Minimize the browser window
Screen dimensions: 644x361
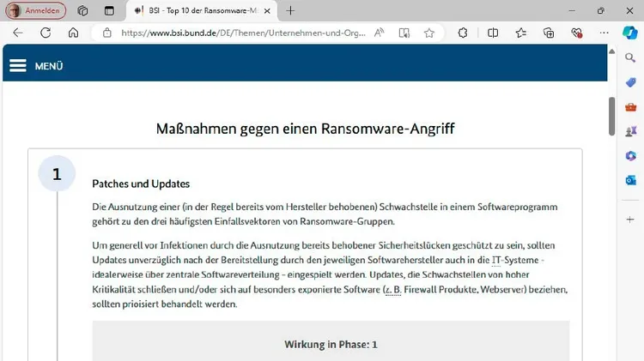click(x=572, y=10)
